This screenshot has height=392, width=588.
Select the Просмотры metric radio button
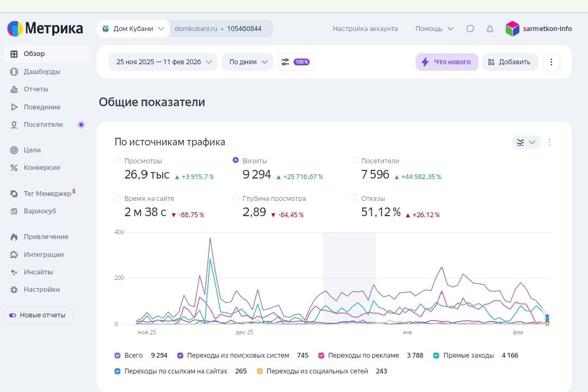tap(118, 160)
